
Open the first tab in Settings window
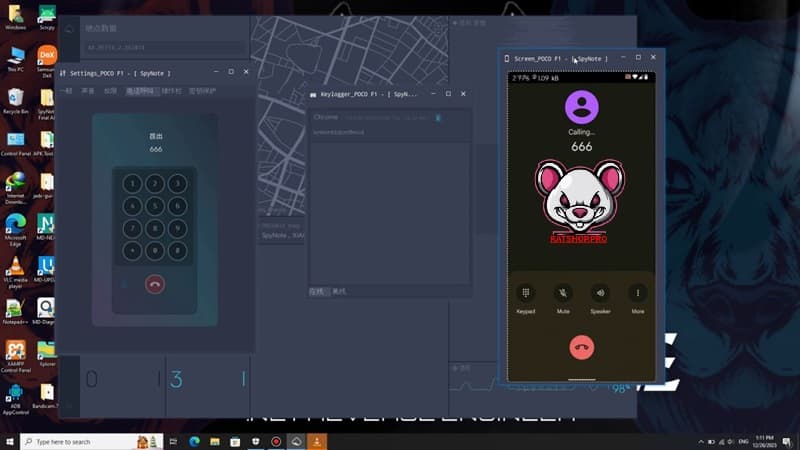click(65, 91)
